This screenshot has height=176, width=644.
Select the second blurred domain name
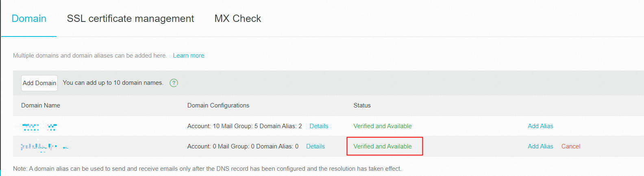pyautogui.click(x=44, y=146)
